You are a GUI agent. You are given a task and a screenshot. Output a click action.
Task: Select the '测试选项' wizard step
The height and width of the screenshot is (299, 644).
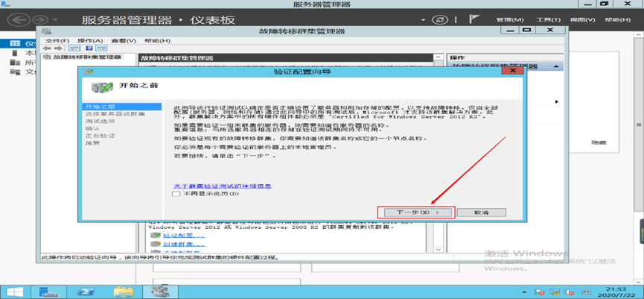100,122
